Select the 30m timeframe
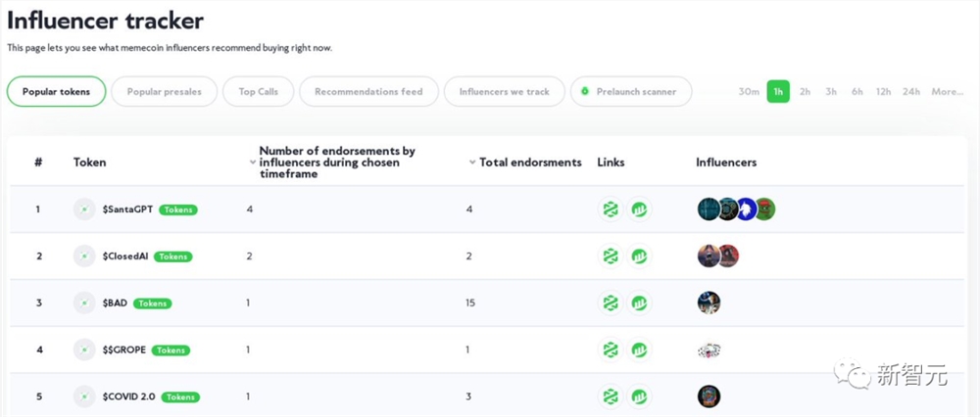Image resolution: width=980 pixels, height=417 pixels. (749, 92)
